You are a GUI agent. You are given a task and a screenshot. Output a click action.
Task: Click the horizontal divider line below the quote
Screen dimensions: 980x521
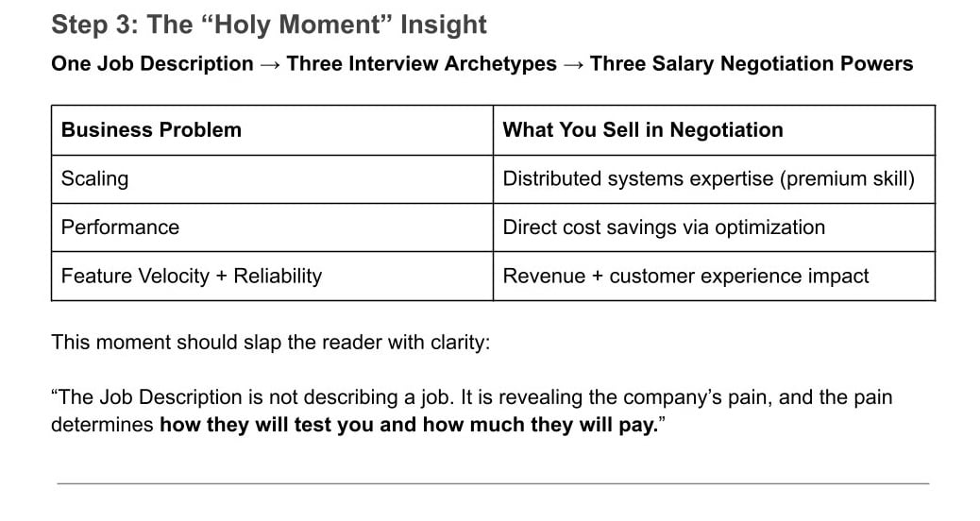(x=493, y=483)
